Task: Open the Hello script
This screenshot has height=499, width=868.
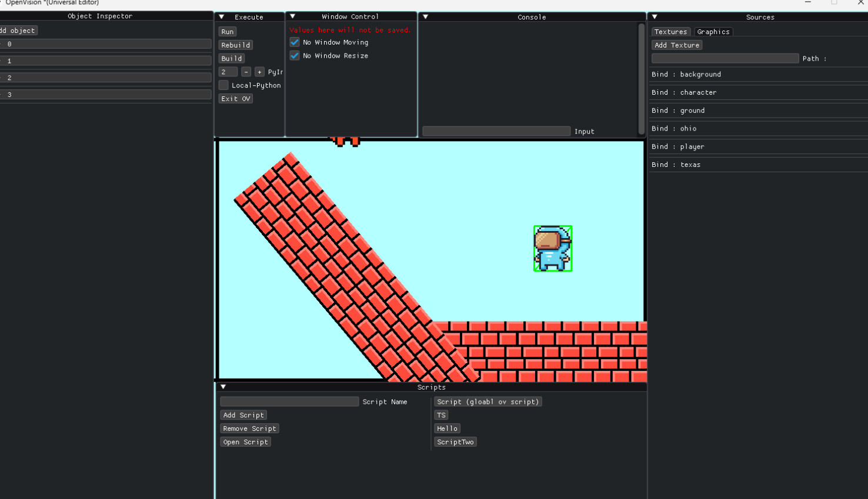Action: click(x=447, y=428)
